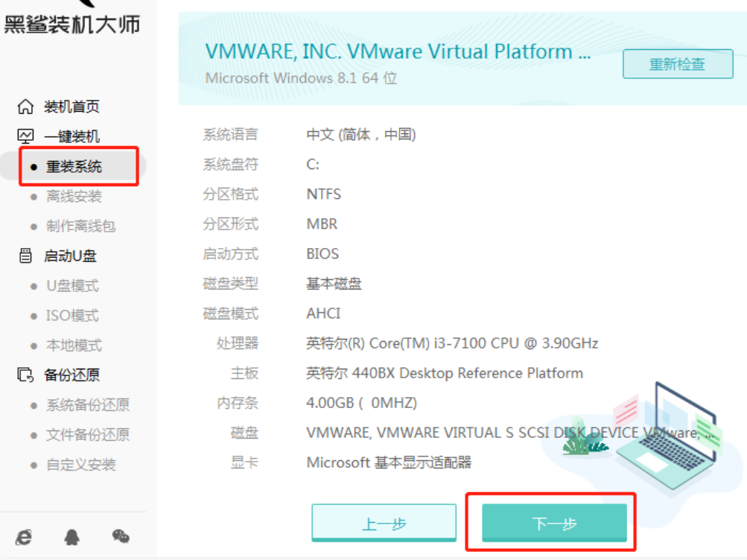Open 制作离线包 option
This screenshot has height=560, width=747.
tap(80, 226)
